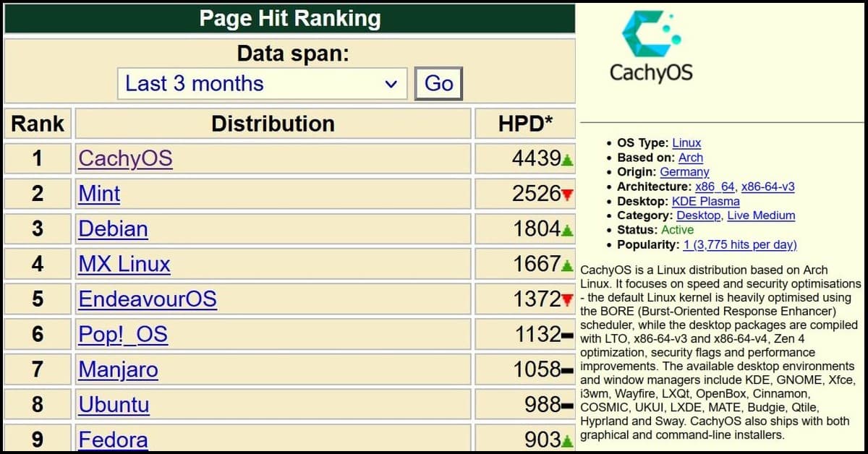Viewport: 868px width, 454px height.
Task: Click the green up arrow beside 903
Action: (568, 441)
